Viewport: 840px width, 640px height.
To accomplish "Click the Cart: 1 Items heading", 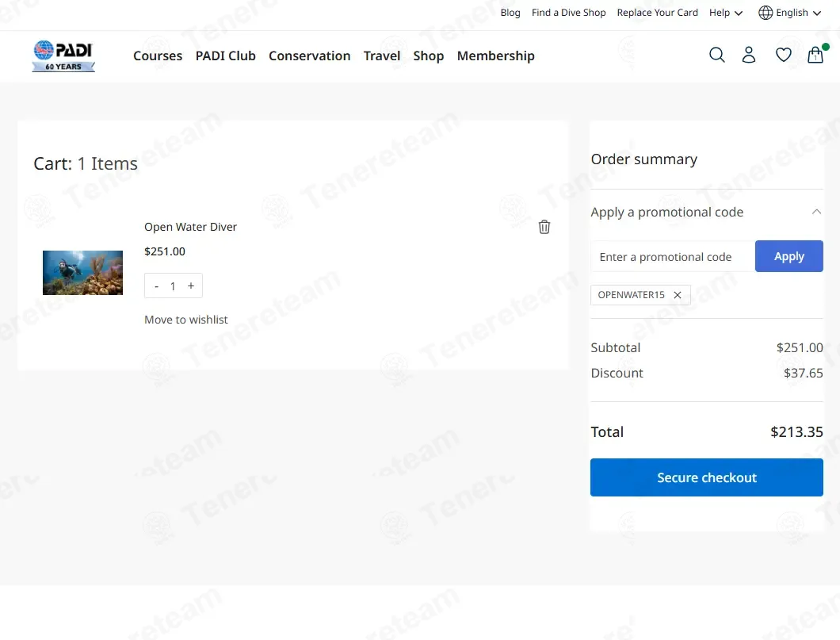I will 86,163.
